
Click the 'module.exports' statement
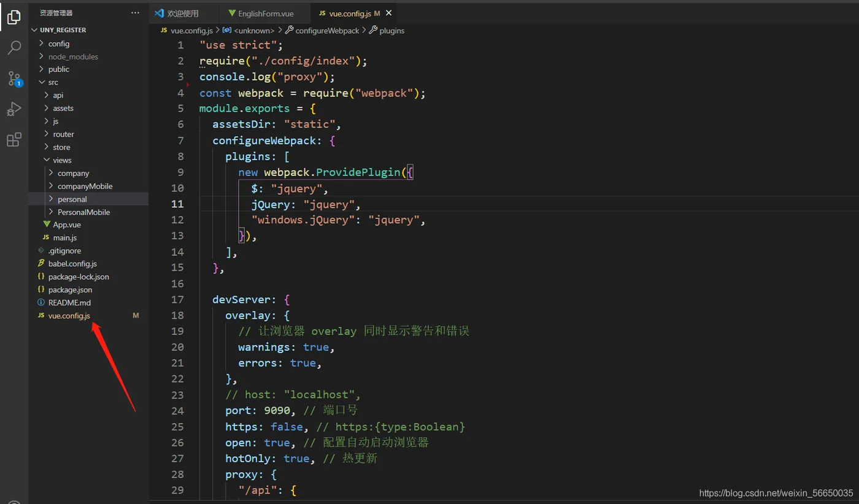click(x=244, y=109)
